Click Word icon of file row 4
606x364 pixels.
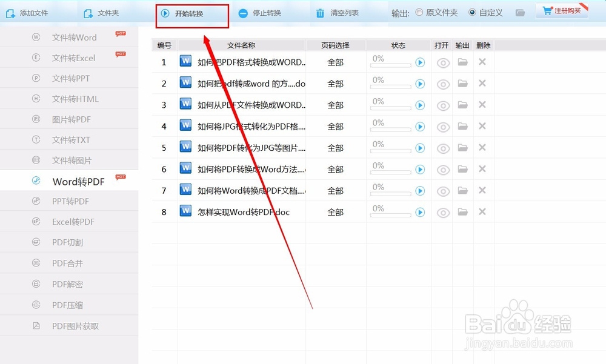click(x=185, y=125)
